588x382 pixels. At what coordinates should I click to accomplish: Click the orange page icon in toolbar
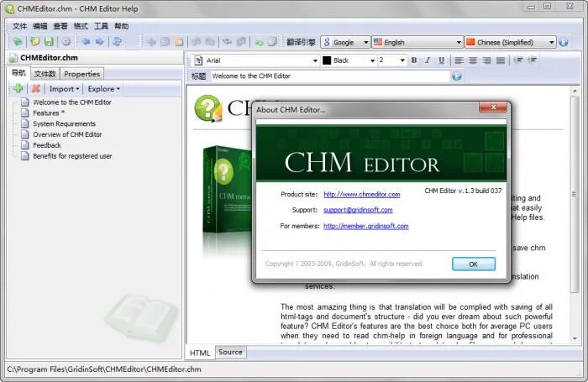click(179, 42)
